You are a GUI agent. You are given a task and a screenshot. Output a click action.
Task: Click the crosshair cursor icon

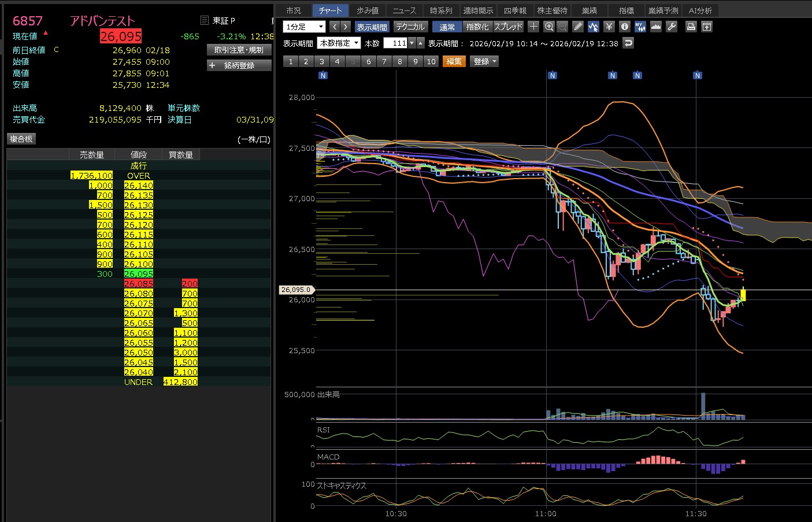click(x=533, y=27)
